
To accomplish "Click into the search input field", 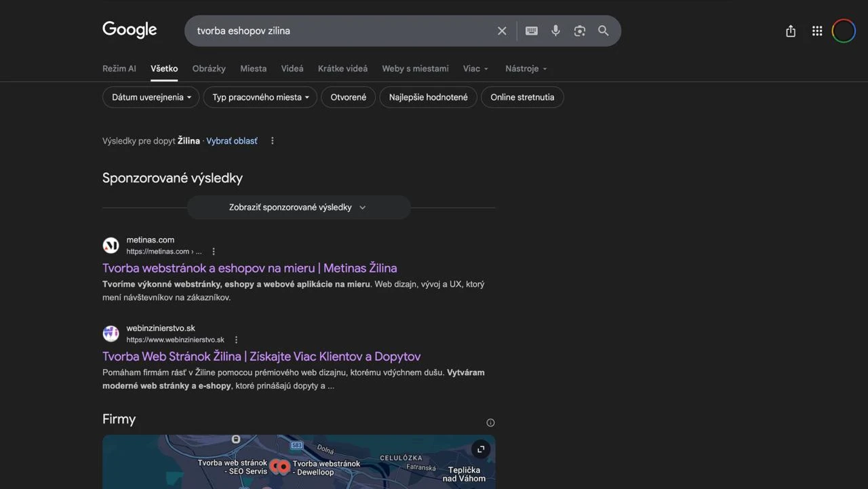I will click(339, 31).
